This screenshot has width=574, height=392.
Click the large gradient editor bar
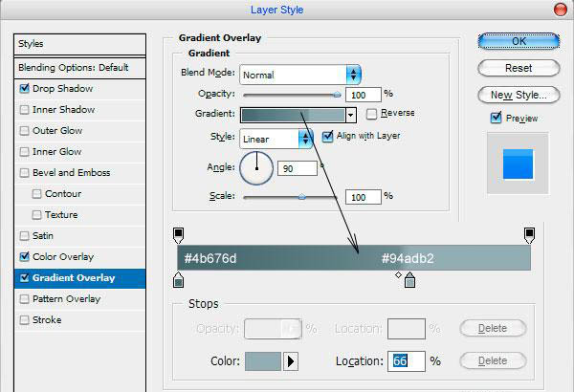(x=354, y=258)
